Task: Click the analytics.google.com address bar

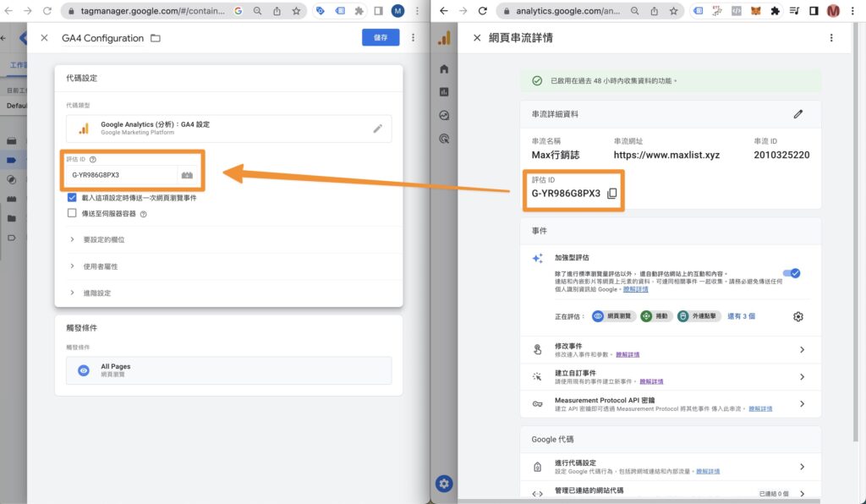Action: tap(567, 11)
